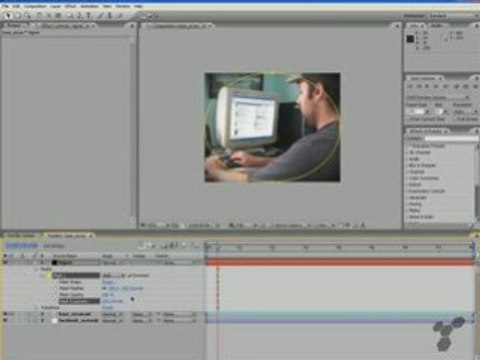Screen dimensions: 480x360
Task: Open the mask mode Add dropdown
Action: pos(113,276)
